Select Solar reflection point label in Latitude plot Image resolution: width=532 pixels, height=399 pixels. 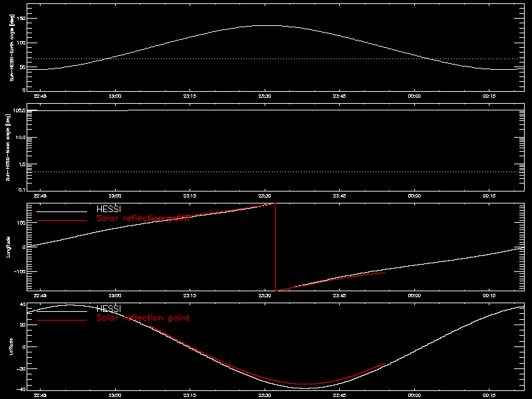(143, 318)
